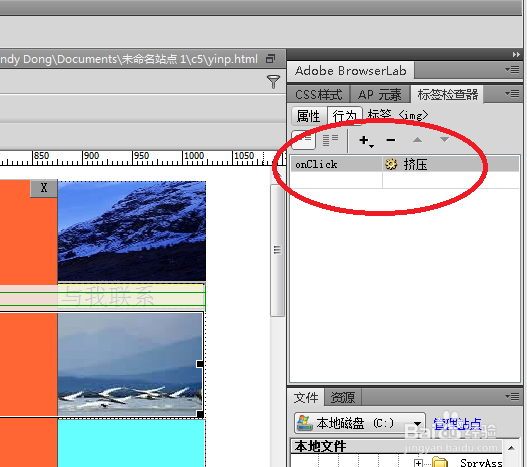Select the seagulls over water image

point(130,365)
